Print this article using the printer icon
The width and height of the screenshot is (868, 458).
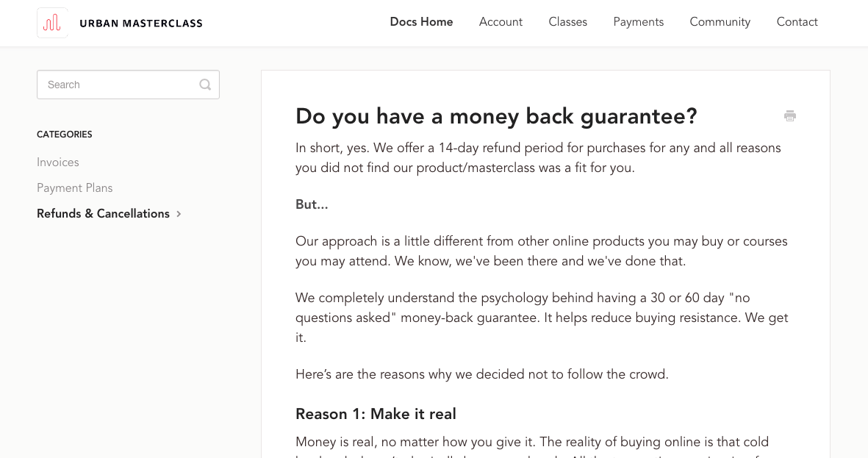click(790, 116)
